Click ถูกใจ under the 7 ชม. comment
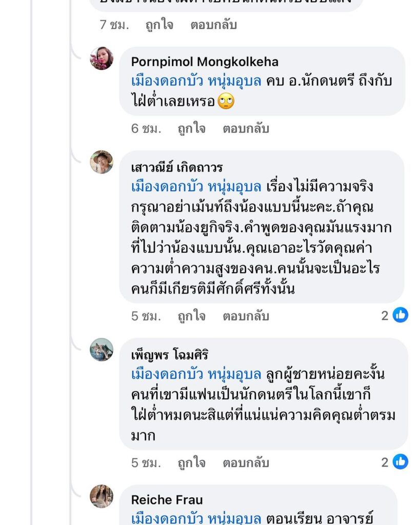420x525 pixels. 159,25
